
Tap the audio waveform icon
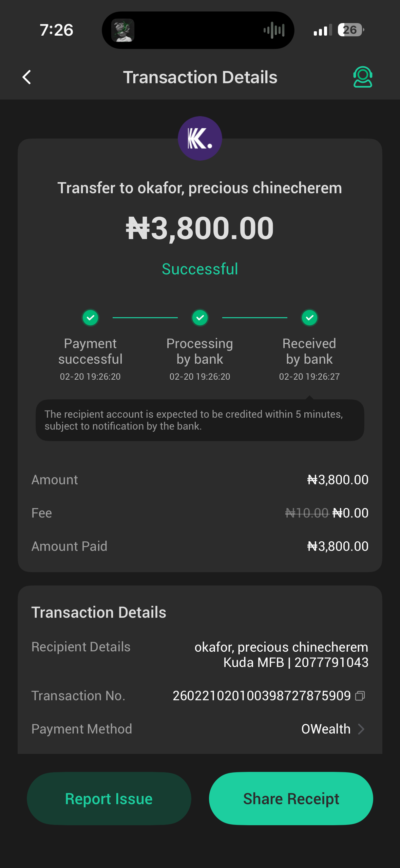click(x=274, y=30)
